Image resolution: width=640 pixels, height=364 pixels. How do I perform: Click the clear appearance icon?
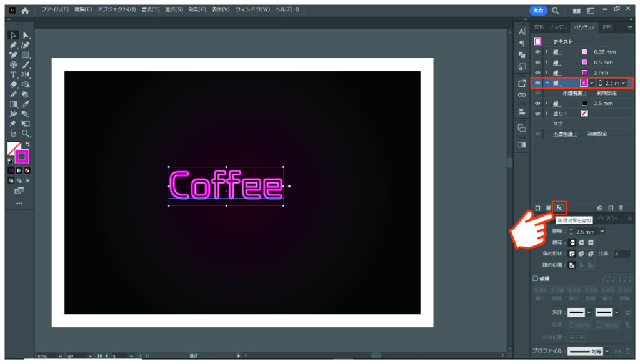tap(599, 209)
